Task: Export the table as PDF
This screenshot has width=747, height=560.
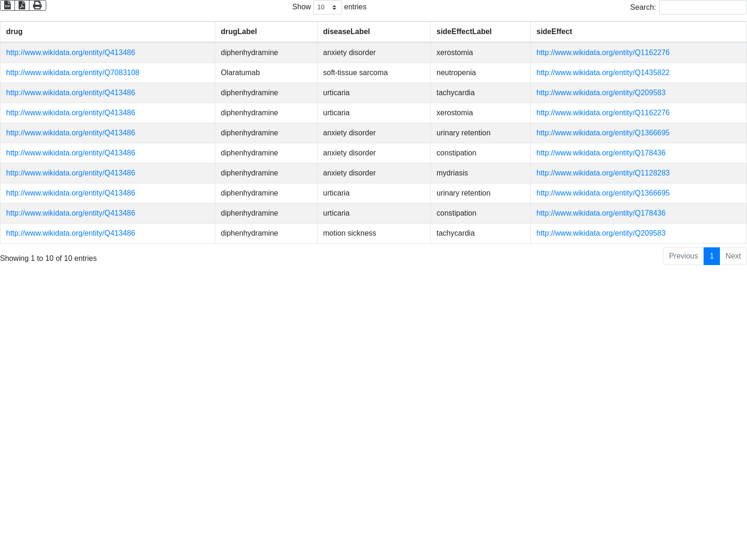Action: click(x=22, y=6)
